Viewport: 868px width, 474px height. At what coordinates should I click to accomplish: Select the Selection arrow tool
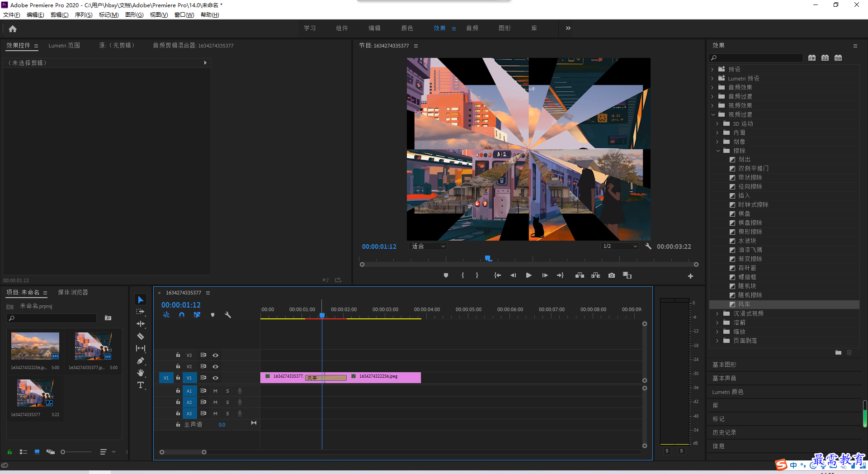pos(141,300)
